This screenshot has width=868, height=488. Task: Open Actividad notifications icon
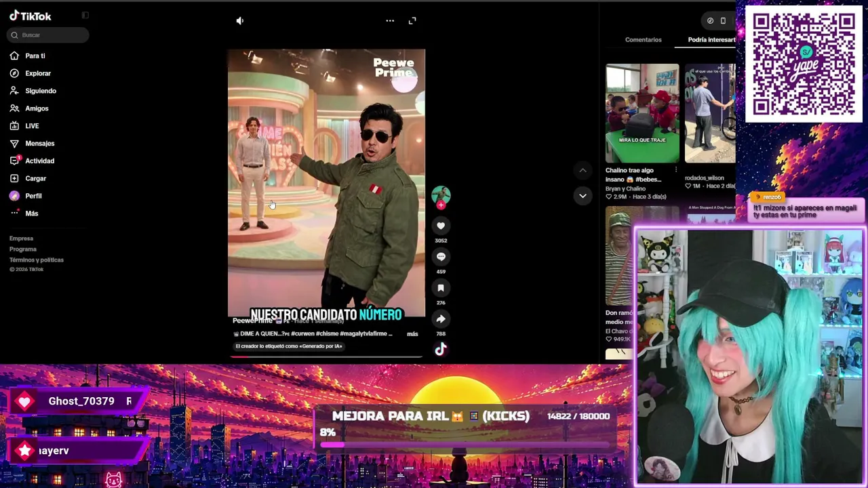tap(14, 161)
